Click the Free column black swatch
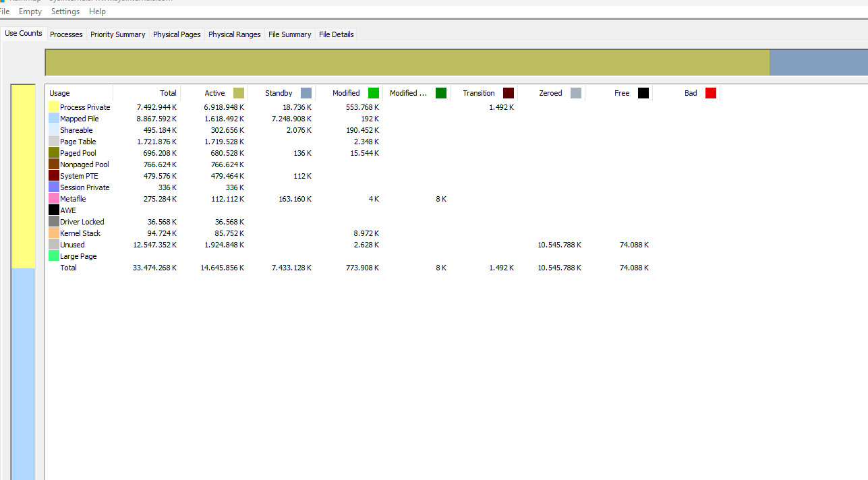Screen dimensions: 868x480 (643, 93)
